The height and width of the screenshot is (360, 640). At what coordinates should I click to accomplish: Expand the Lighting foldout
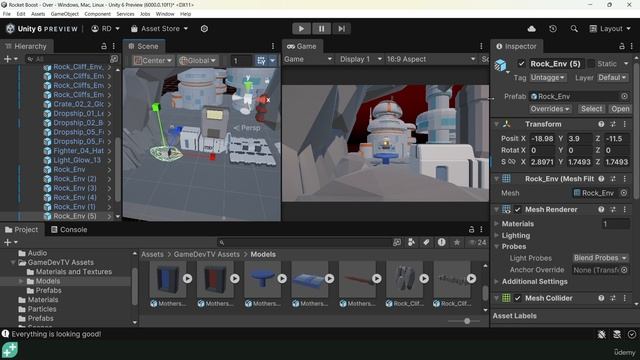pos(497,236)
